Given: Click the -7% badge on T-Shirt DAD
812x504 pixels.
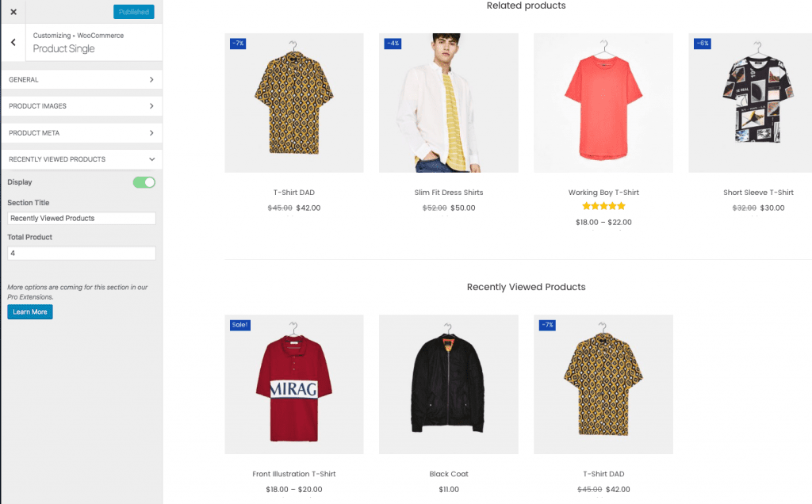Looking at the screenshot, I should pyautogui.click(x=238, y=44).
